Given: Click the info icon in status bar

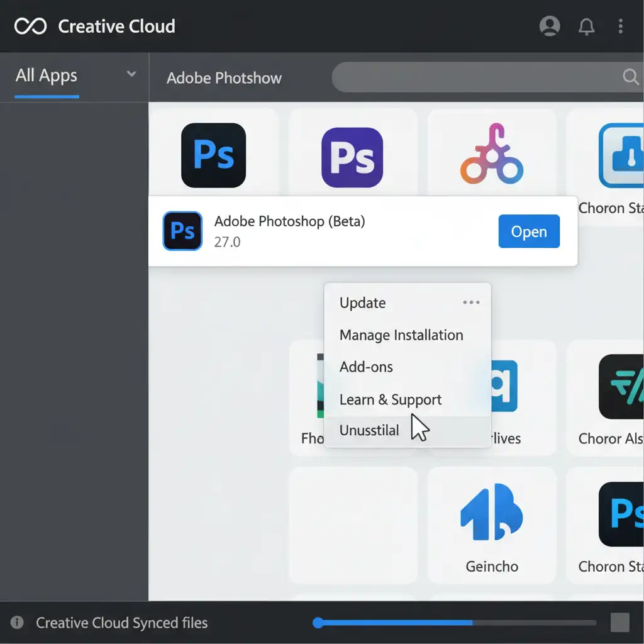Looking at the screenshot, I should point(17,623).
